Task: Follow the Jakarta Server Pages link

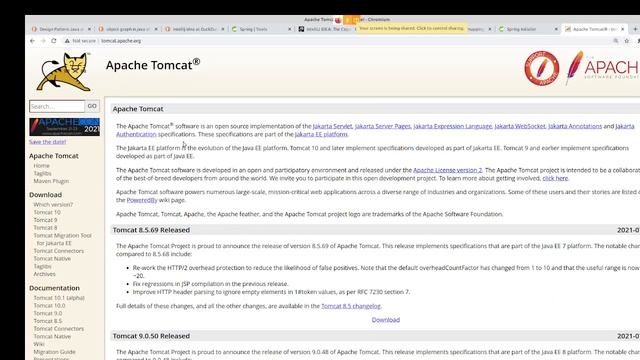Action: 382,126
